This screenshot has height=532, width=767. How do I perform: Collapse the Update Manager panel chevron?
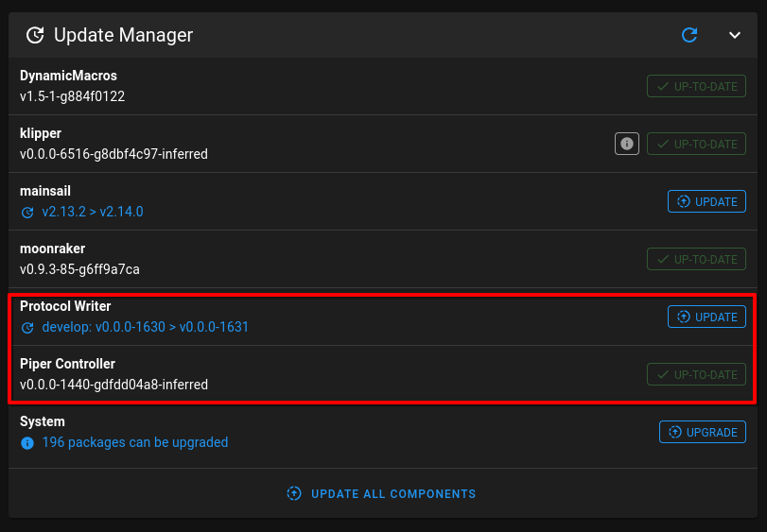pyautogui.click(x=734, y=35)
